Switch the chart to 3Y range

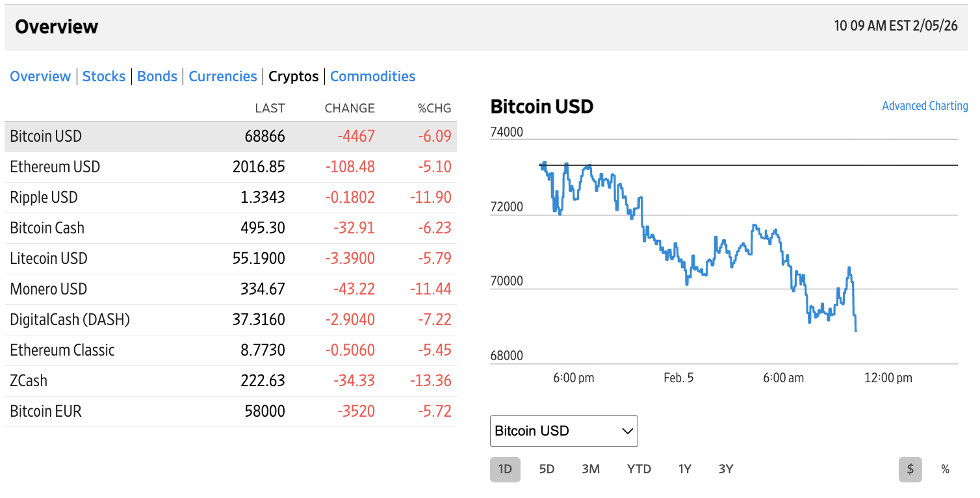[x=726, y=469]
